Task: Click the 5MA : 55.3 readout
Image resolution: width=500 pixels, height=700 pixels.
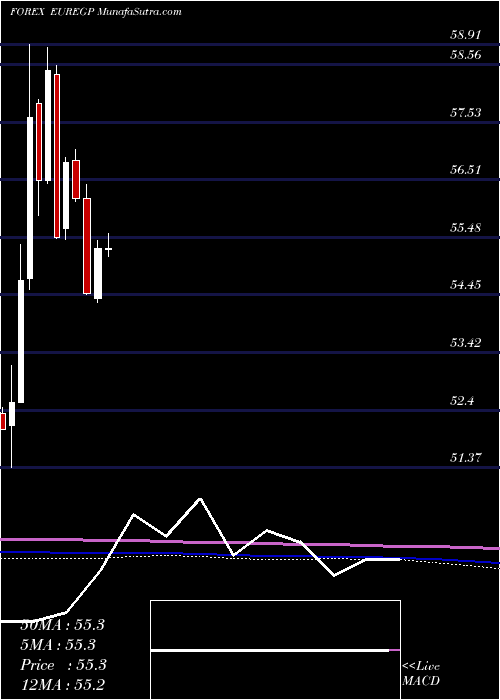Action: pos(58,645)
